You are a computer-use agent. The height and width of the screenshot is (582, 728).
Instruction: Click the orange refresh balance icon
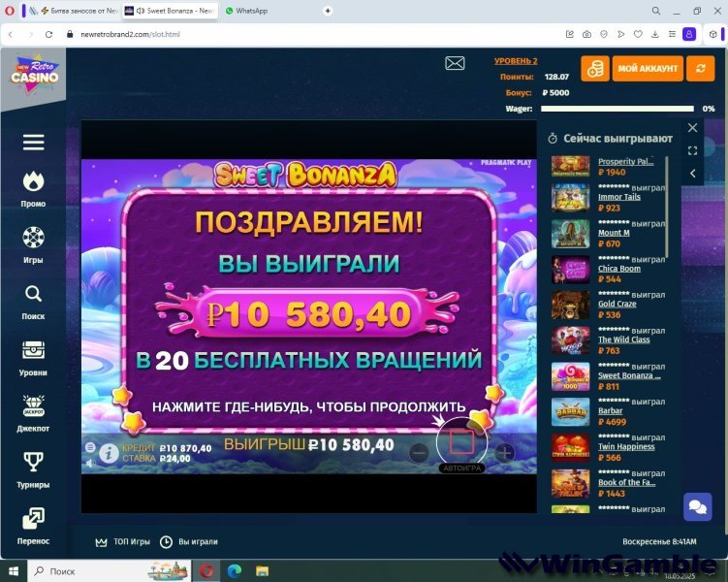[699, 69]
